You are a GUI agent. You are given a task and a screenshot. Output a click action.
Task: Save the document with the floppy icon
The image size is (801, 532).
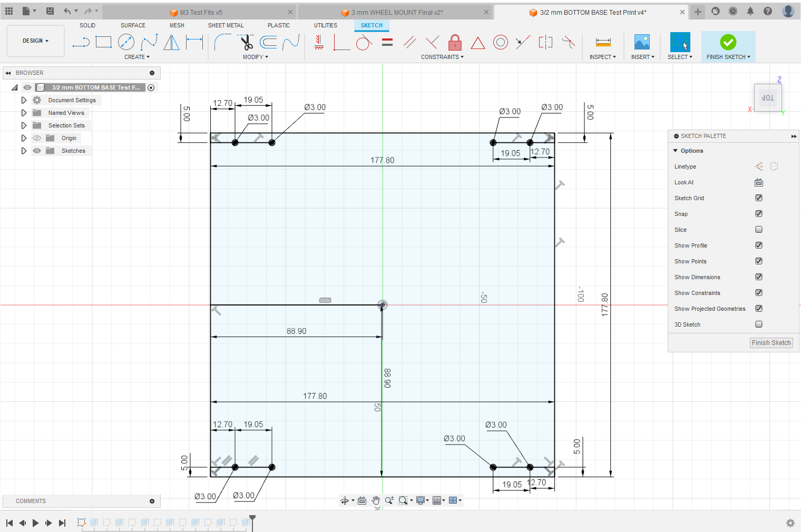(50, 11)
